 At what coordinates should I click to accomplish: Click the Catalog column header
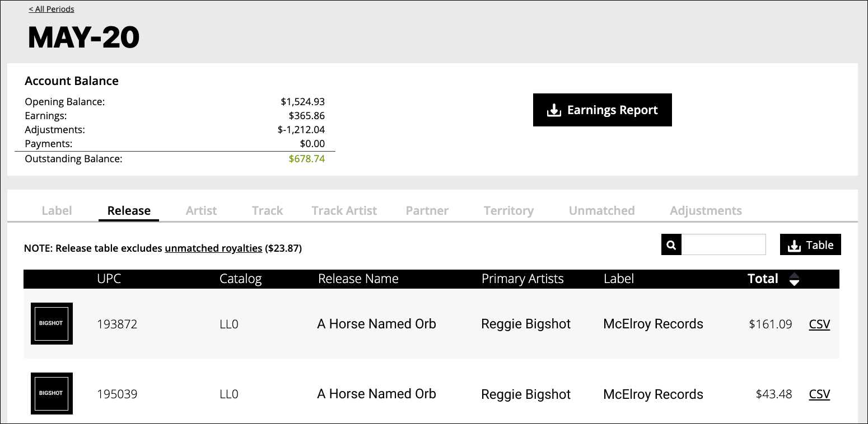(240, 279)
